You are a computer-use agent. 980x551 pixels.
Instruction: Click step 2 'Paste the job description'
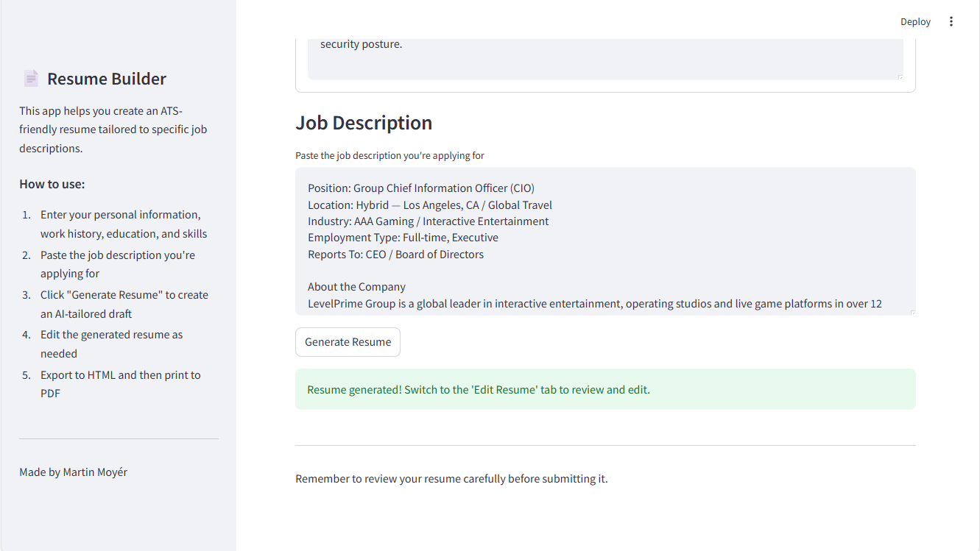pyautogui.click(x=118, y=264)
